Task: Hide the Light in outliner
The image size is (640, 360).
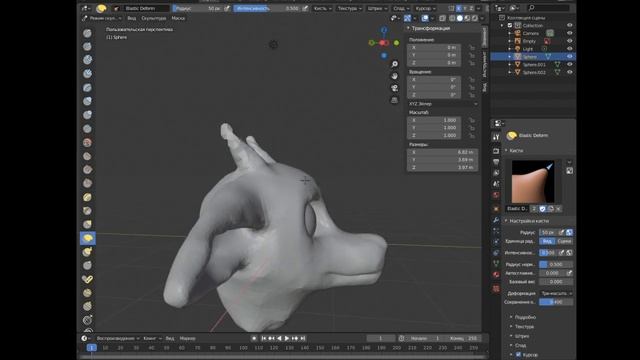Action: pyautogui.click(x=569, y=49)
